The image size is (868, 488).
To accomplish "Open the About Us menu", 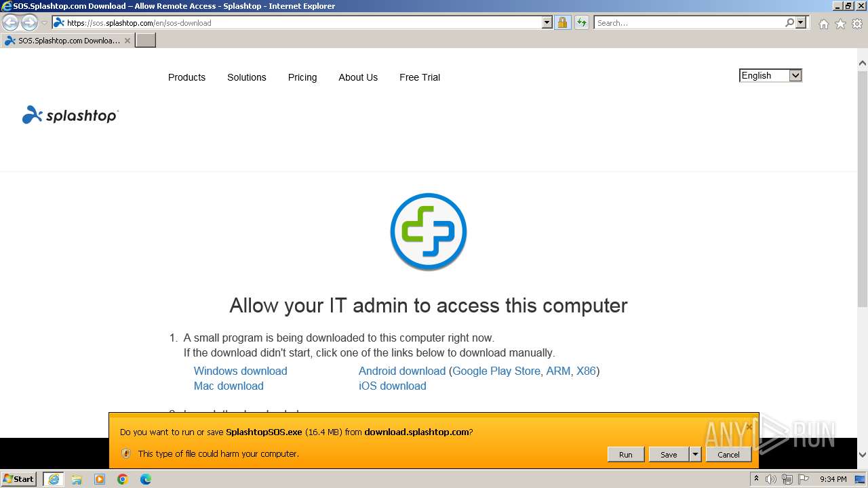I will click(358, 77).
